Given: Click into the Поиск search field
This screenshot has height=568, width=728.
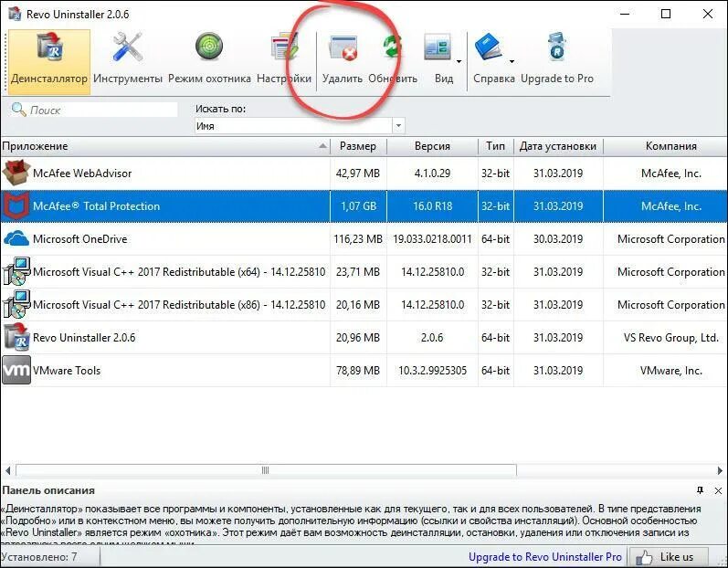Looking at the screenshot, I should pos(93,110).
